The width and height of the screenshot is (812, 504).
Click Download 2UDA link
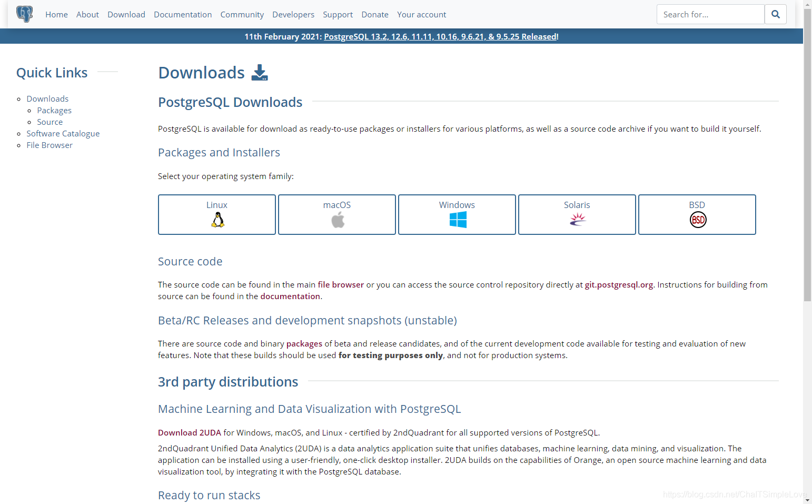189,432
